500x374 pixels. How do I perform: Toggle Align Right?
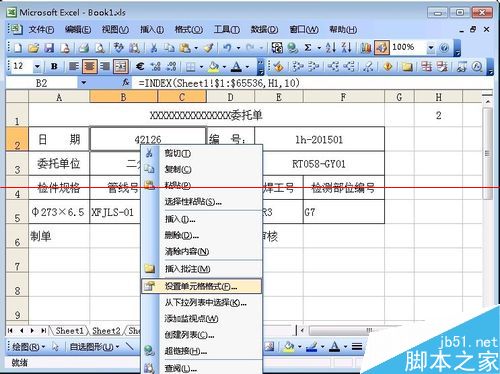coord(105,67)
